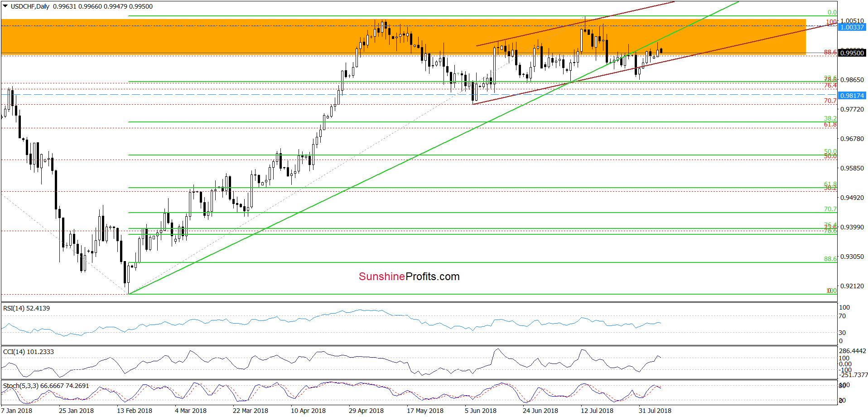Select the 30 level on RSI scale
The height and width of the screenshot is (417, 868).
(x=843, y=333)
